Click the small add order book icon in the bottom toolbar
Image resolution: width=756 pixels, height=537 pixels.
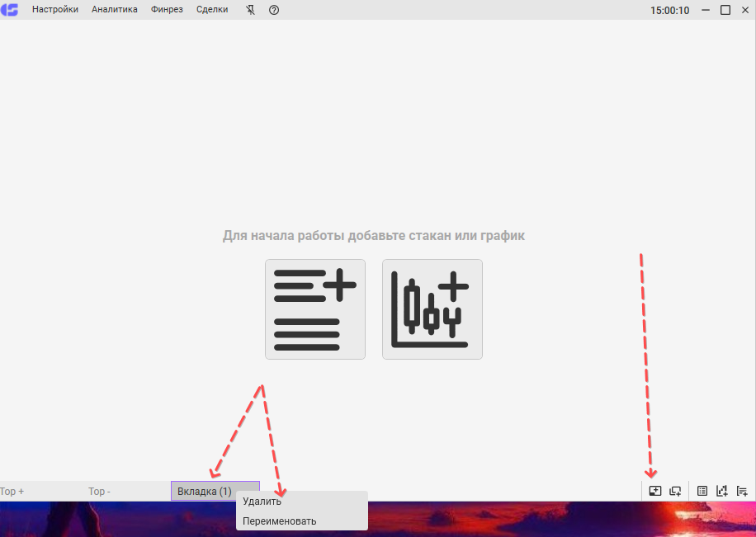(x=742, y=491)
